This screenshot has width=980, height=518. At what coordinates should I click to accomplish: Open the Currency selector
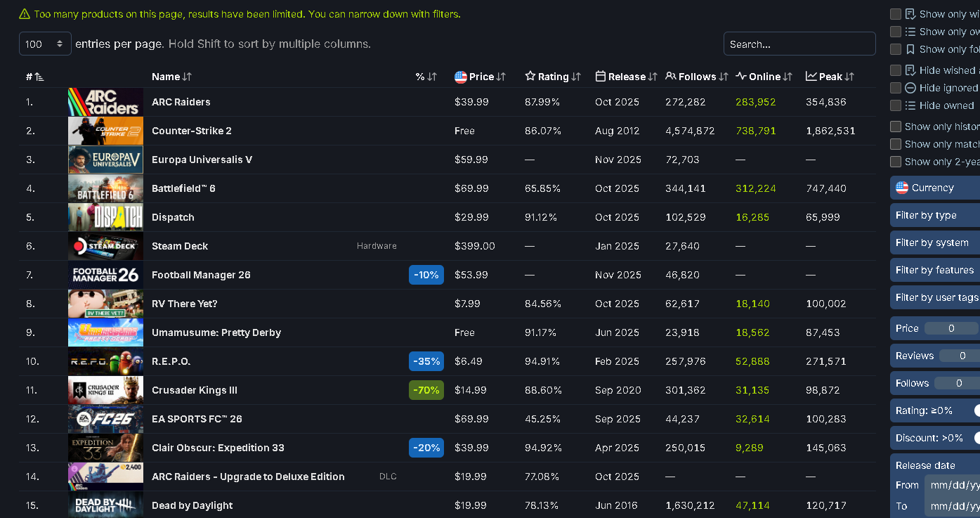[x=935, y=188]
